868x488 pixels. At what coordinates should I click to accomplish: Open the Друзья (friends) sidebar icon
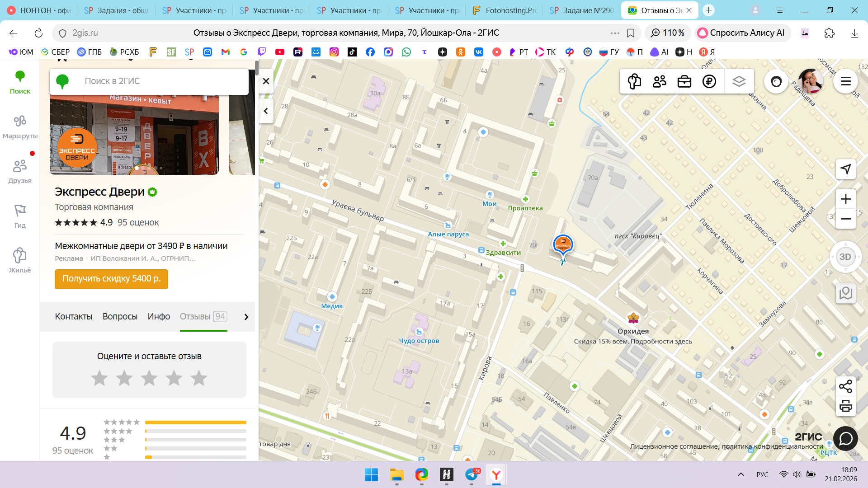tap(20, 171)
